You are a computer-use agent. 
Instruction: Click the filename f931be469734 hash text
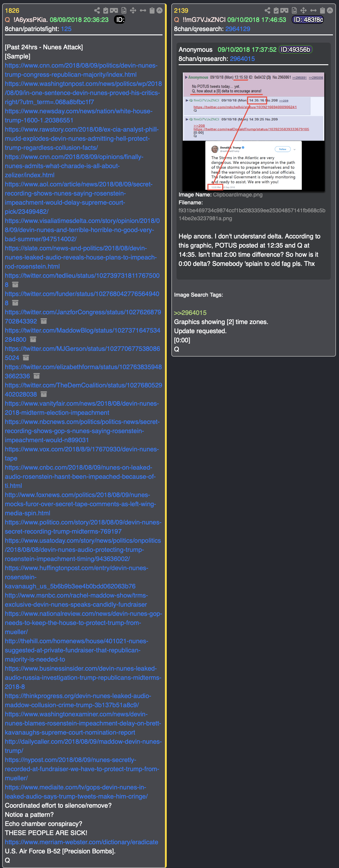point(252,214)
